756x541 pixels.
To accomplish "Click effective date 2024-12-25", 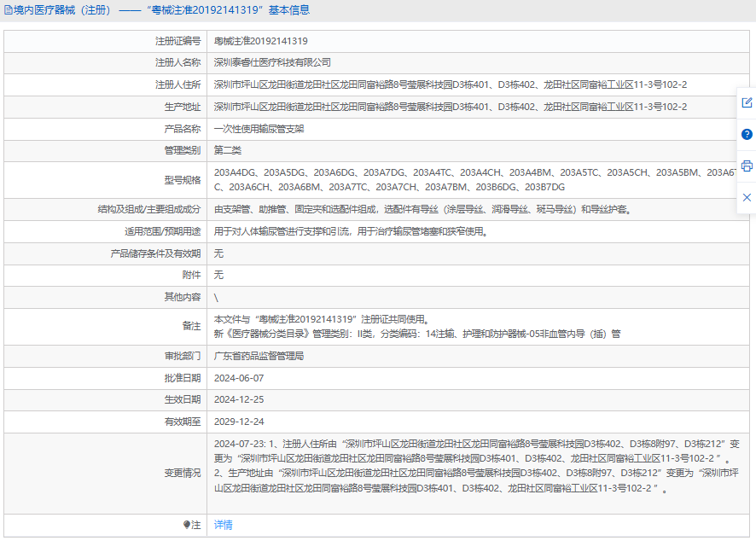I will point(239,399).
